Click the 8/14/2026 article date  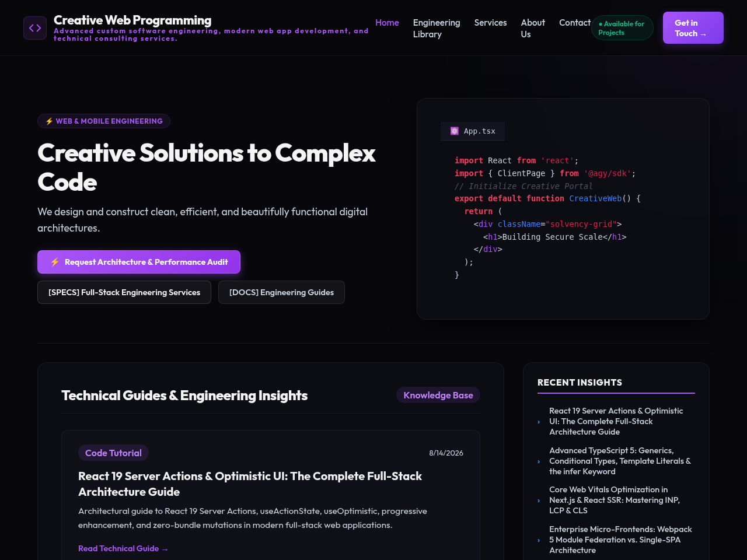pos(446,453)
